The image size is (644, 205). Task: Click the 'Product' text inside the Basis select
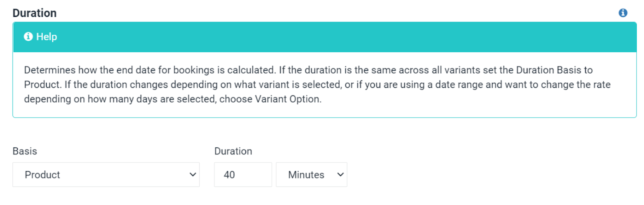point(42,175)
